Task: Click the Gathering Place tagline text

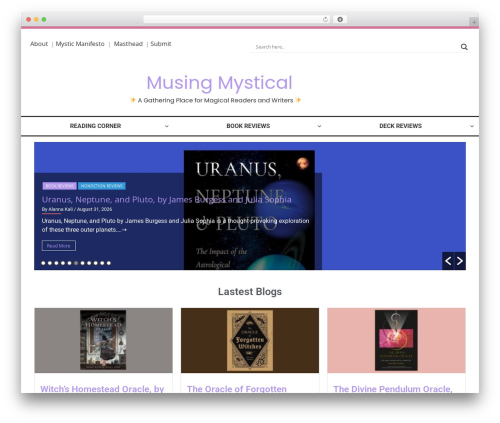Action: point(215,100)
